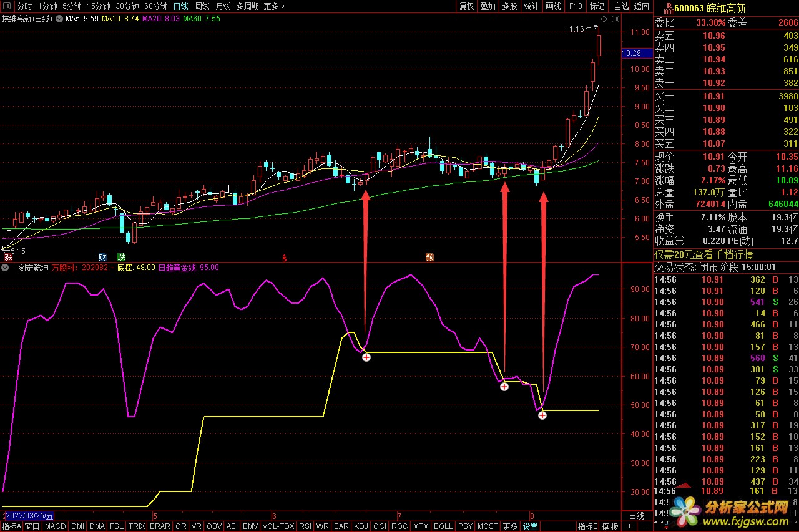Viewport: 799px width, 532px height.
Task: Click the 买一 price 10.91
Action: 714,96
